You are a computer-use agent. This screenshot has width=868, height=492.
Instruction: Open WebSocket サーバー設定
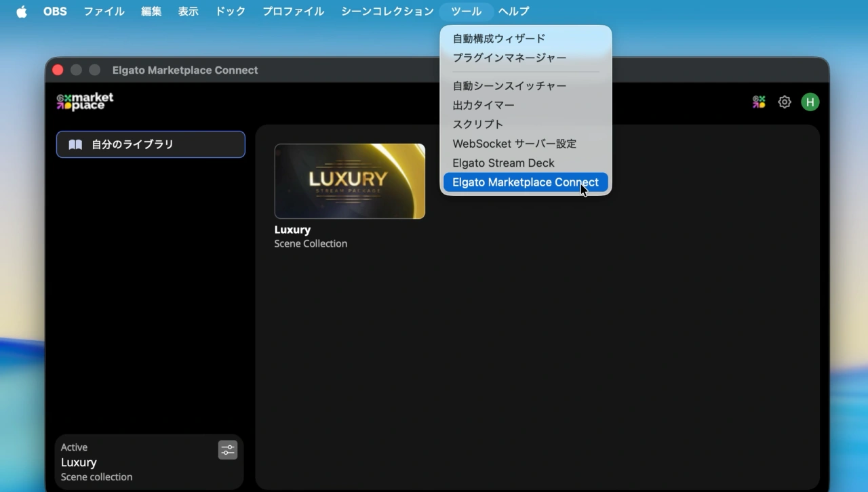515,144
